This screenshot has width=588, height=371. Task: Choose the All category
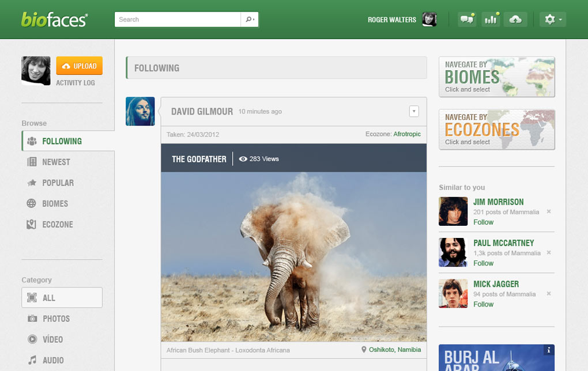pyautogui.click(x=62, y=298)
